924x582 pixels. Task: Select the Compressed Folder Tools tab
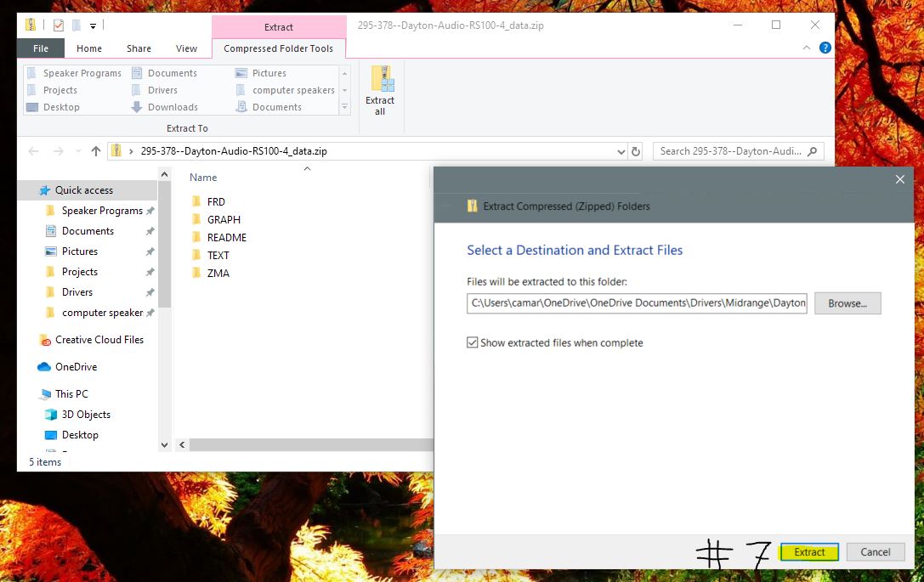[x=278, y=48]
